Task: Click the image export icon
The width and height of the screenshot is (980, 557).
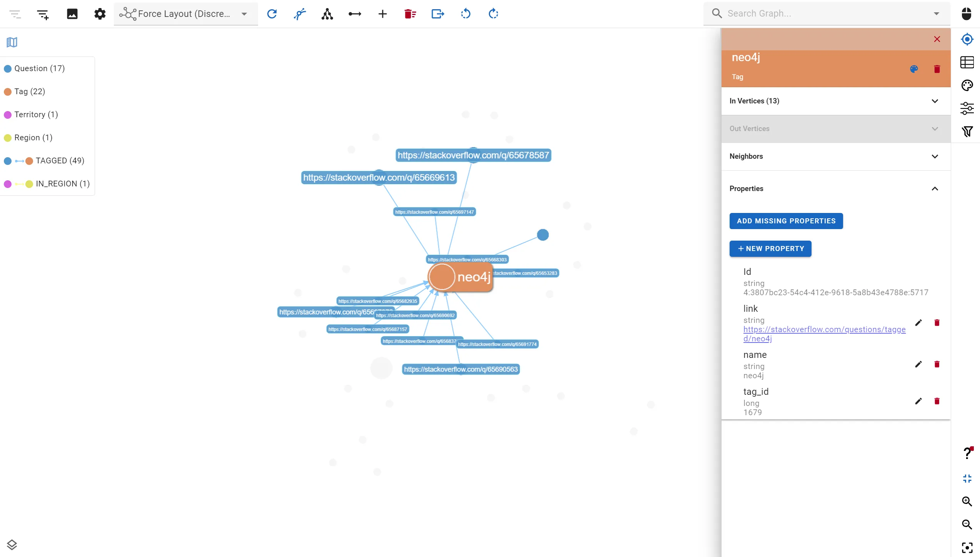Action: pos(72,14)
